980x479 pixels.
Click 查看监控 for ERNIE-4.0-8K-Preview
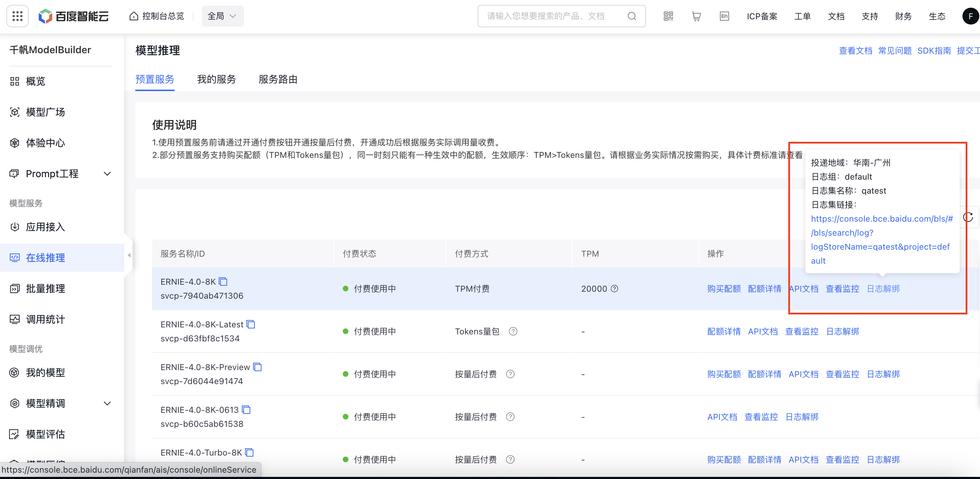(x=842, y=374)
